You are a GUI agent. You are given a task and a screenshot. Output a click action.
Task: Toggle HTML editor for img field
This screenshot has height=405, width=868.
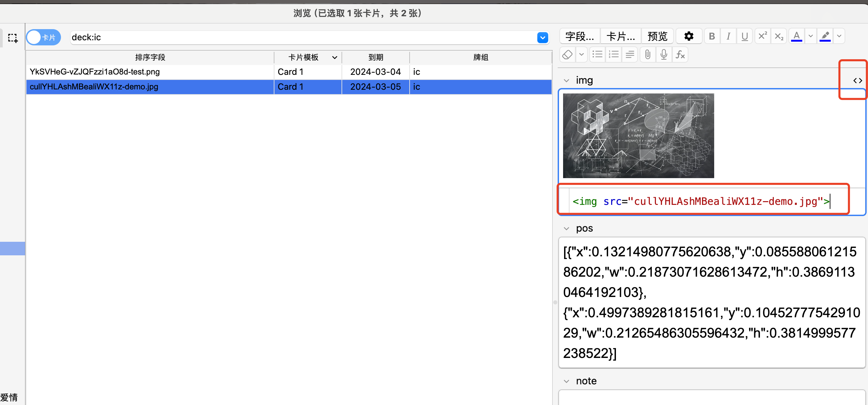coord(857,81)
